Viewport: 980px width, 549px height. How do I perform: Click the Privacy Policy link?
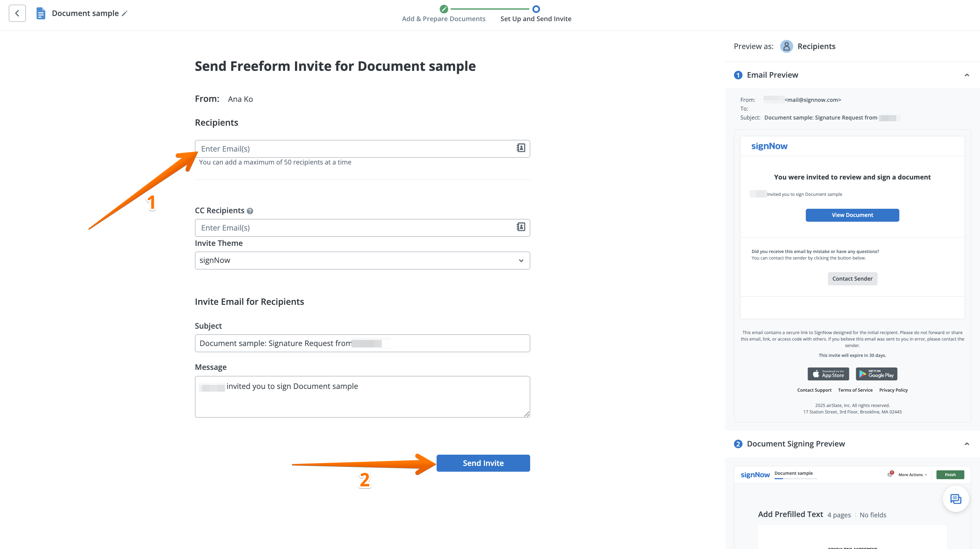893,390
